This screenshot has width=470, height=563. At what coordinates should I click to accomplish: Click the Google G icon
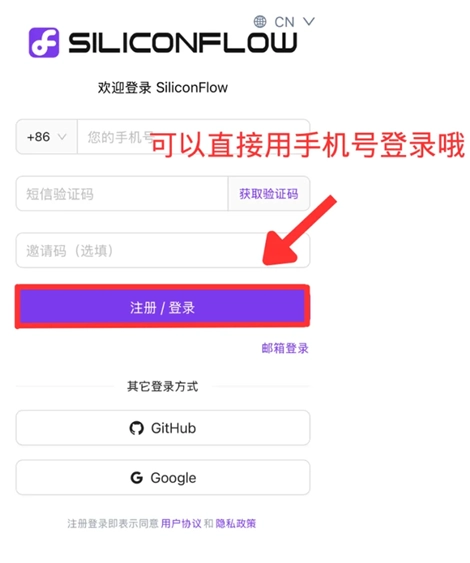click(x=136, y=478)
